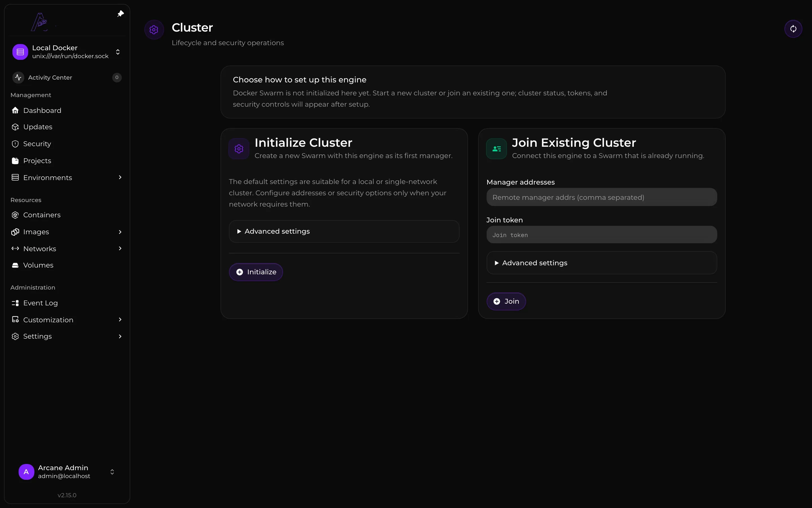Click the pin sidebar icon

(x=120, y=14)
